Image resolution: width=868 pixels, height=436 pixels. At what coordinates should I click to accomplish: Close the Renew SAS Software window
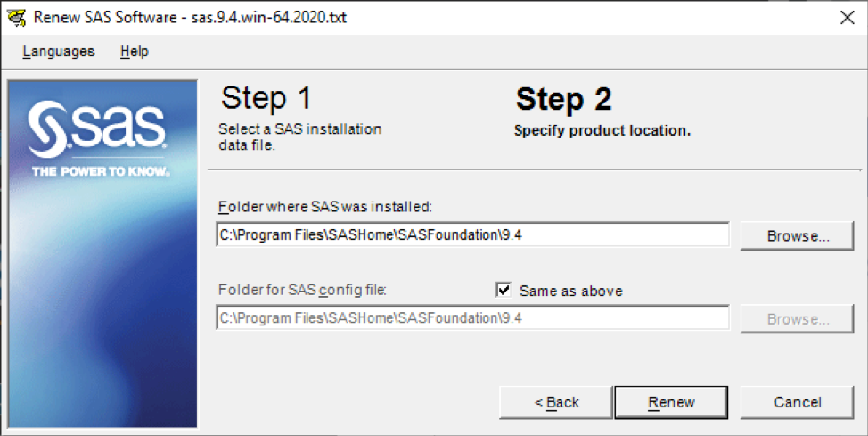(847, 18)
